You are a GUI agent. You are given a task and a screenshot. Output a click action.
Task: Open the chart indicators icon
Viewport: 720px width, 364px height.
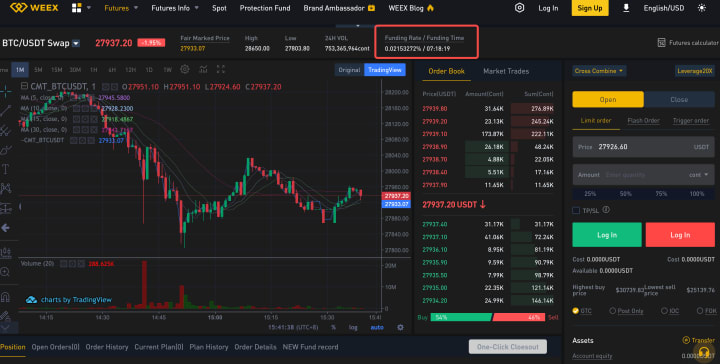tap(203, 69)
